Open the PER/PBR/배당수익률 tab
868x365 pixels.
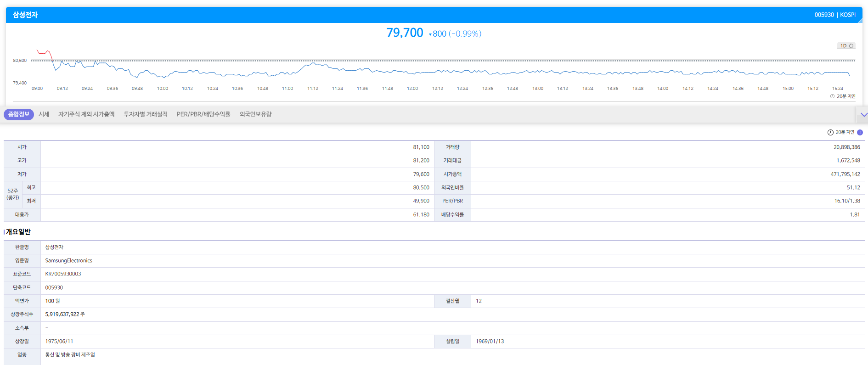203,114
